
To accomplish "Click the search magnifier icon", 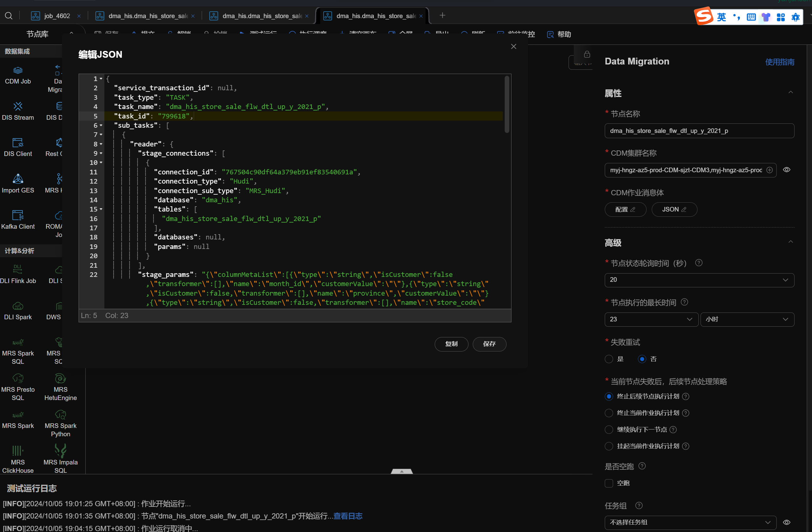I will [9, 16].
